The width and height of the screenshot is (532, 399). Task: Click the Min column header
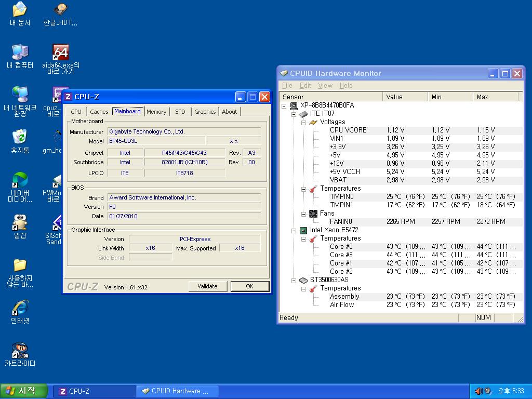point(450,97)
